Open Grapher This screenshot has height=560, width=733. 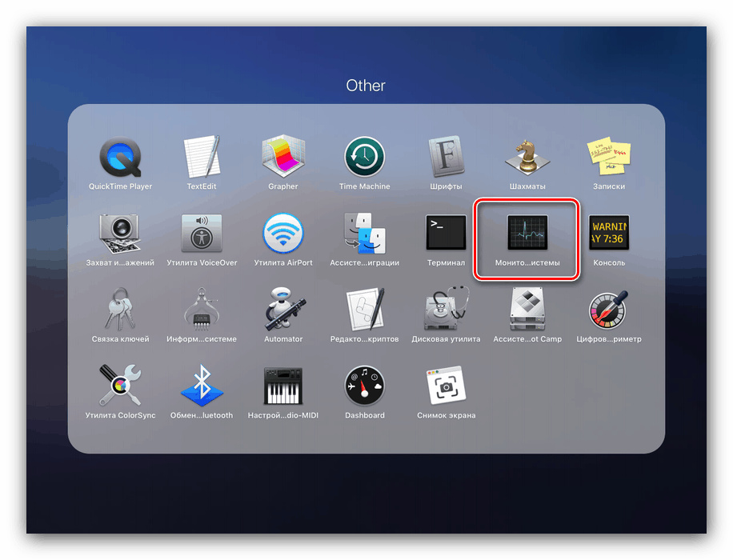(x=283, y=157)
